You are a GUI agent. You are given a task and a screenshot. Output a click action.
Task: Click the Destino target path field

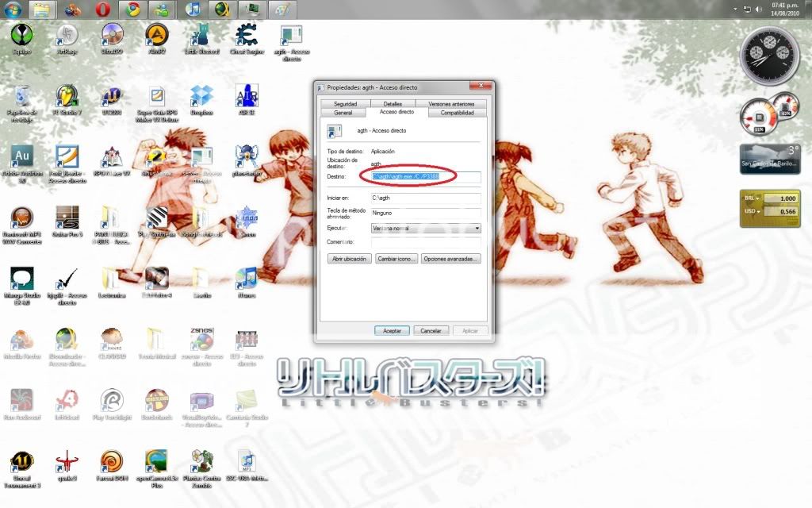coord(426,177)
